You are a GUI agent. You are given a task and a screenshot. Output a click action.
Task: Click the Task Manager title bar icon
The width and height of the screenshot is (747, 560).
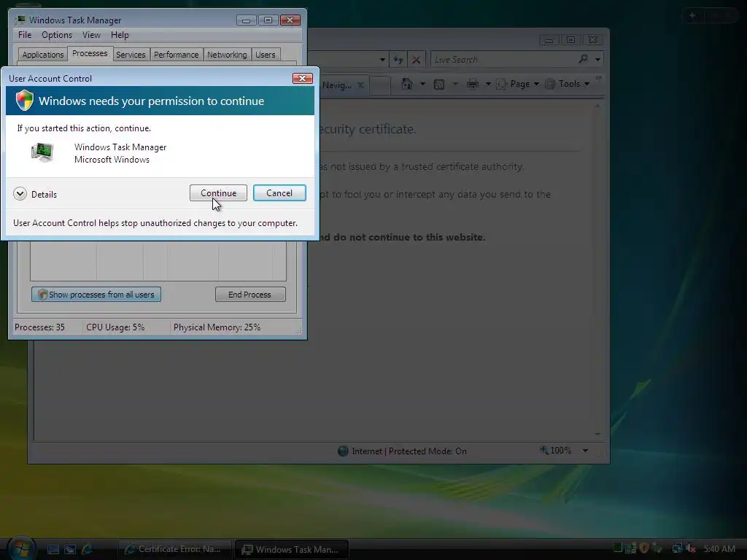point(20,20)
